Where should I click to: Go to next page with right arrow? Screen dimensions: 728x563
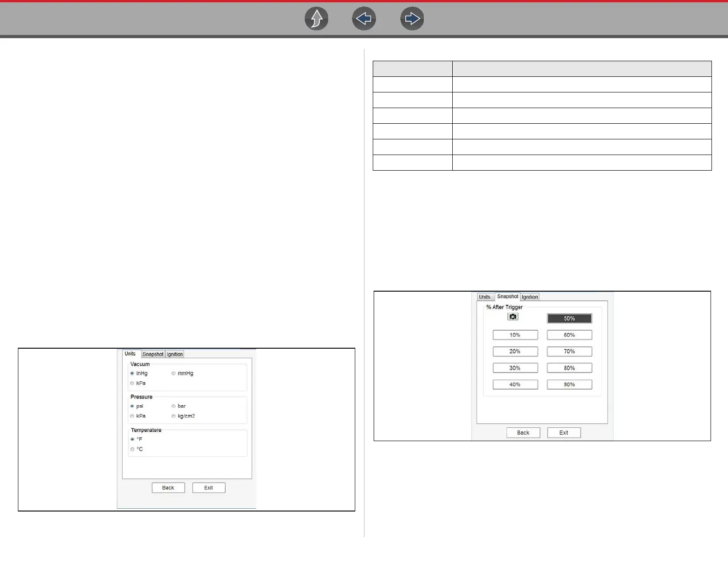pyautogui.click(x=412, y=19)
